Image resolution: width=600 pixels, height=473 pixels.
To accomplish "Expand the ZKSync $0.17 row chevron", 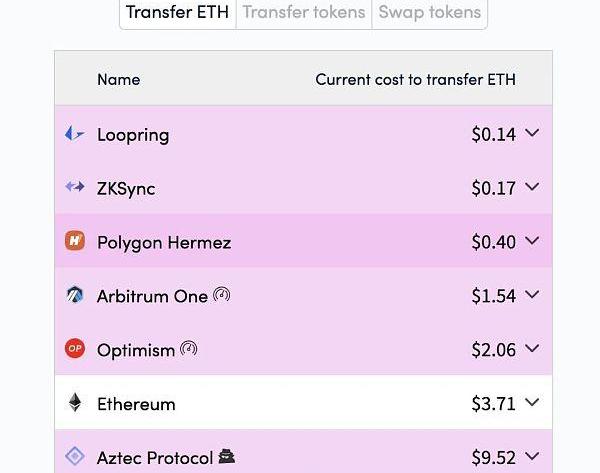I will pos(532,187).
